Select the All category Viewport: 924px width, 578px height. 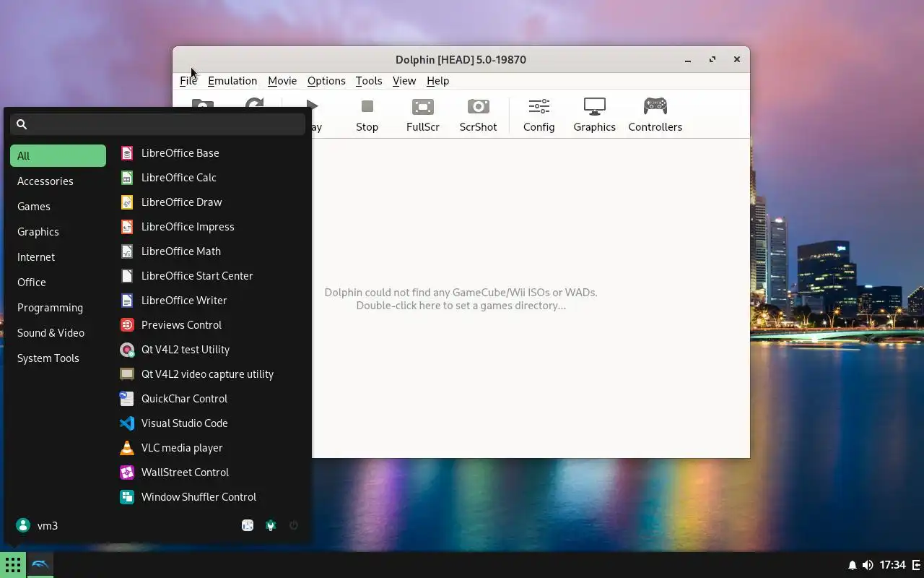(58, 155)
